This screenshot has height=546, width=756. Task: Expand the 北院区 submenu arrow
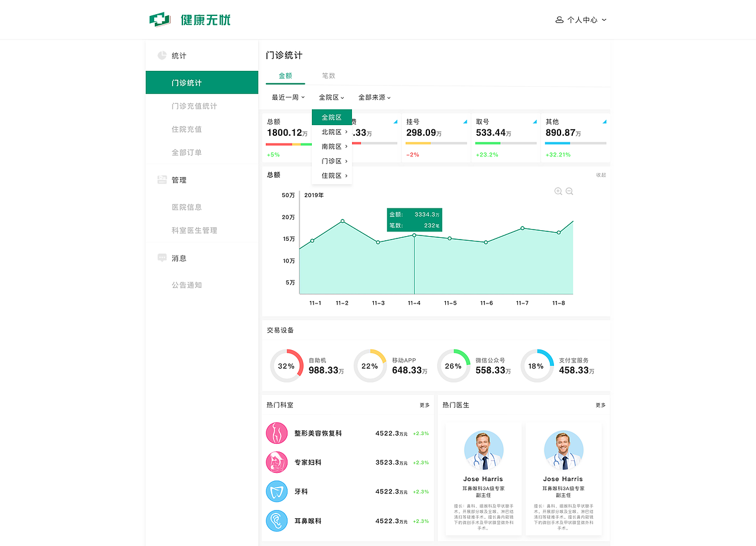point(347,132)
